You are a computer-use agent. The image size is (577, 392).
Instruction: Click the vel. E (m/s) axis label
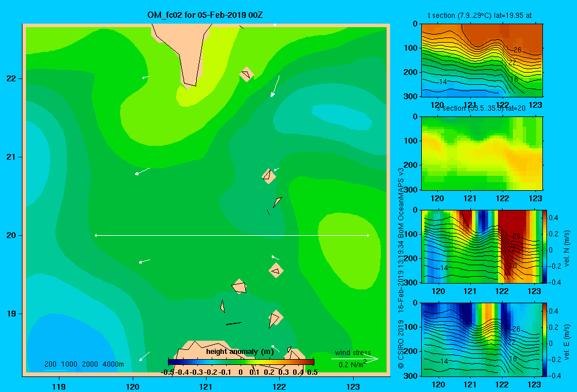(x=567, y=341)
